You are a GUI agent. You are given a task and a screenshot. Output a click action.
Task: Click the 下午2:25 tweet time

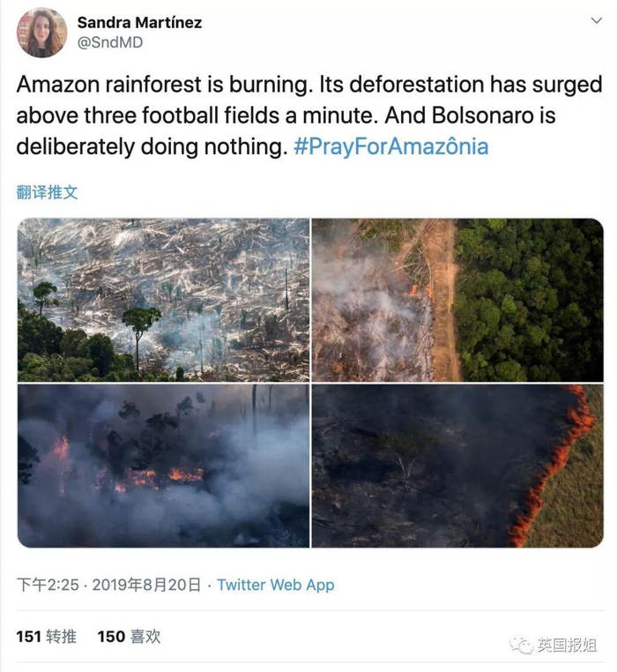(48, 585)
